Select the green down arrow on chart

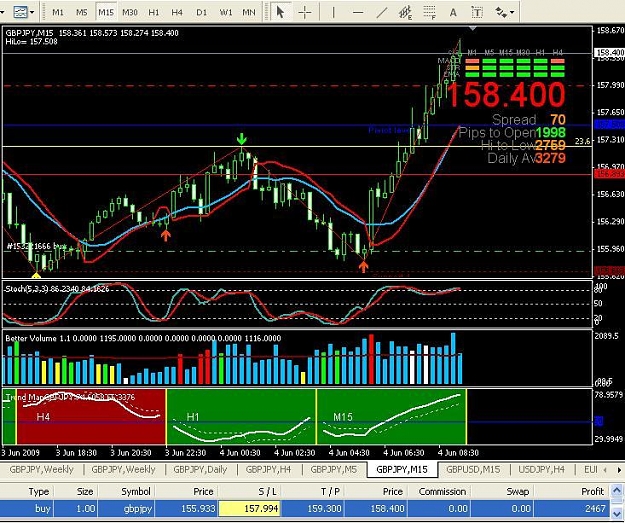point(242,139)
